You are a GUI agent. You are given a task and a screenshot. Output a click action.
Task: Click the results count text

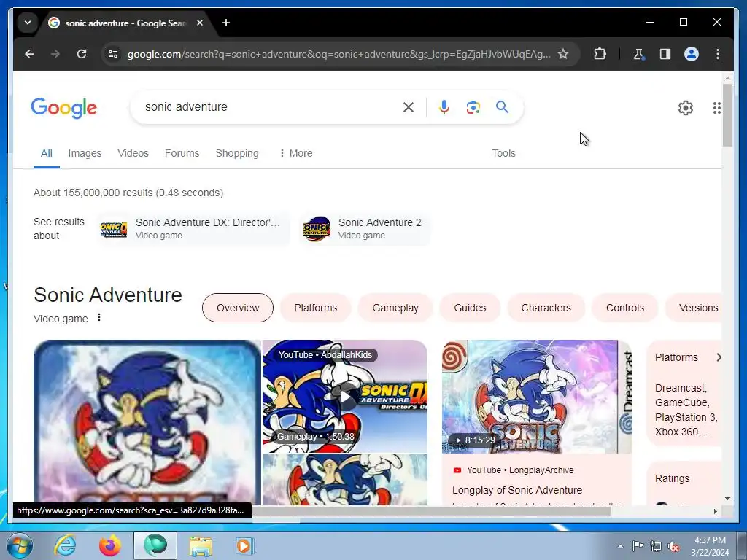click(128, 192)
